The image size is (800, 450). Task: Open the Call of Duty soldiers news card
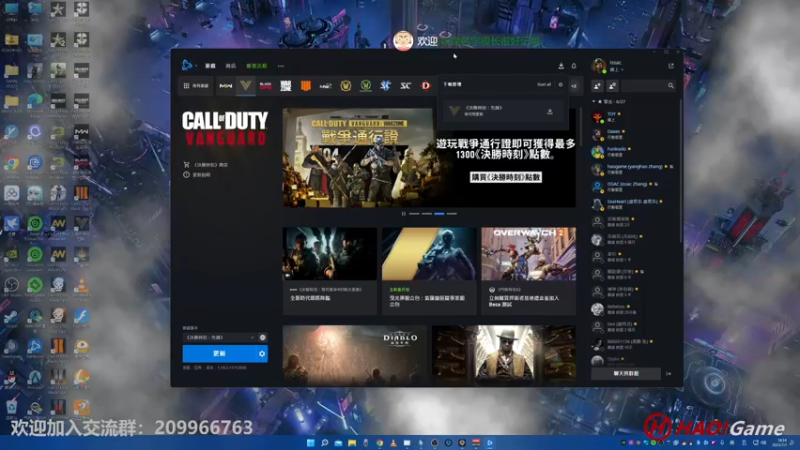point(330,271)
